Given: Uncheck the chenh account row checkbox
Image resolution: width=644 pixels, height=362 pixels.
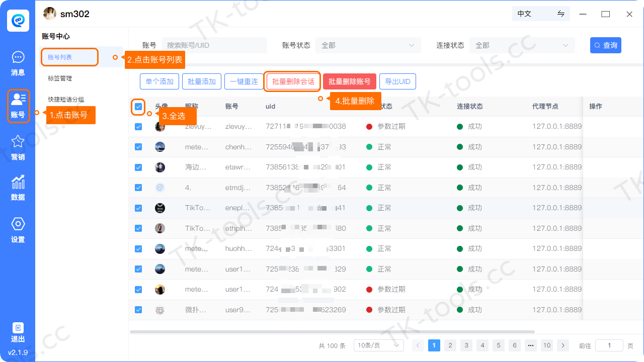Looking at the screenshot, I should point(138,147).
